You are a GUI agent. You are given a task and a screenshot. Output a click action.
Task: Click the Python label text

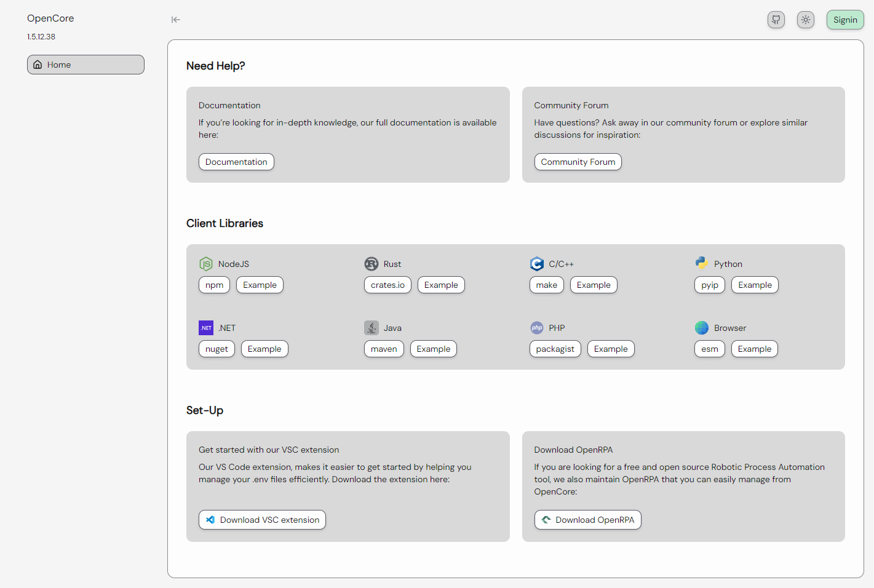point(728,264)
